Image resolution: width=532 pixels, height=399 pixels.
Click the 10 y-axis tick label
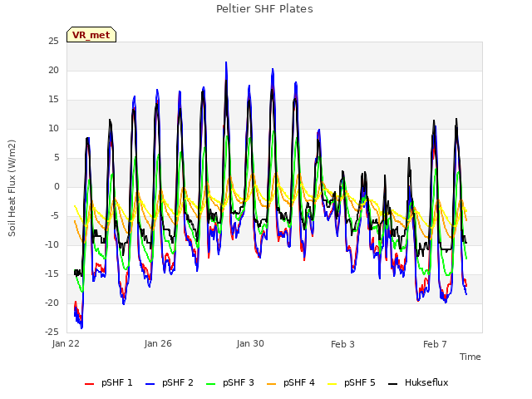[53, 129]
